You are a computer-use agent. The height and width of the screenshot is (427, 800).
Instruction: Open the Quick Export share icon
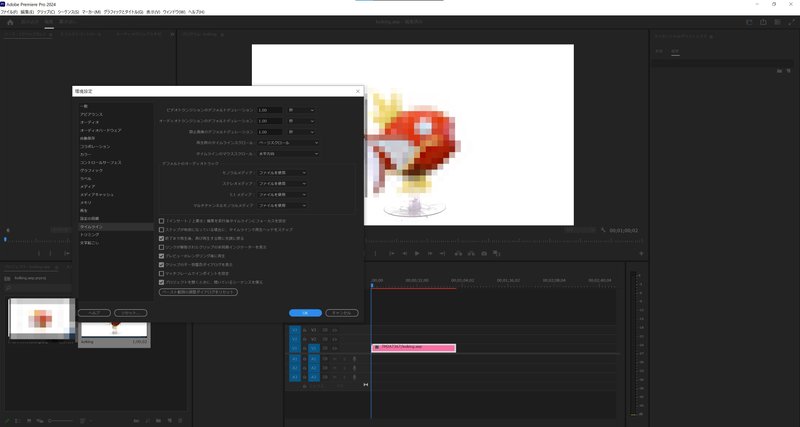click(x=763, y=22)
